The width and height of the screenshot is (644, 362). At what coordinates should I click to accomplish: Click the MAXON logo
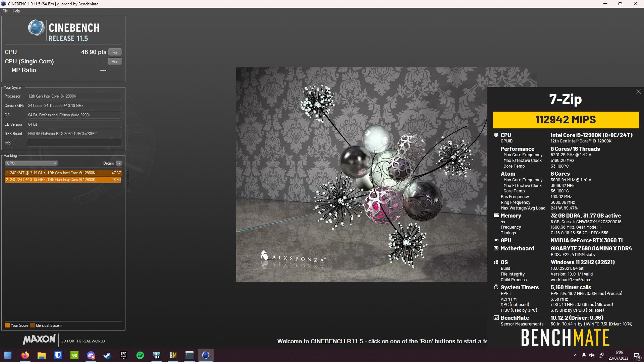click(39, 339)
